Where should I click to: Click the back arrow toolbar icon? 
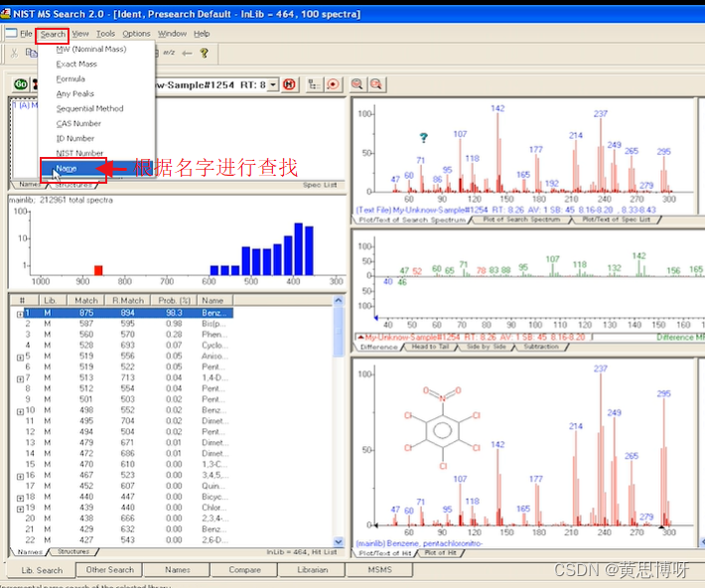(x=187, y=53)
